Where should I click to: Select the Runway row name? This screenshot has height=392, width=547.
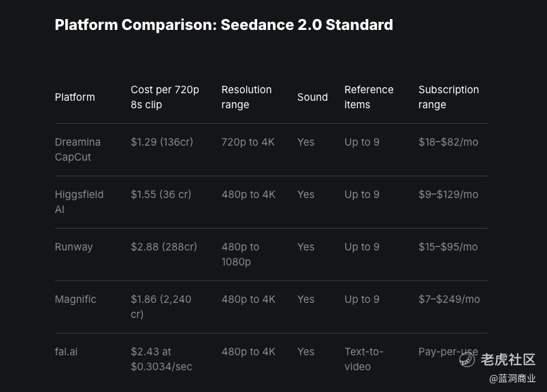[x=73, y=247]
